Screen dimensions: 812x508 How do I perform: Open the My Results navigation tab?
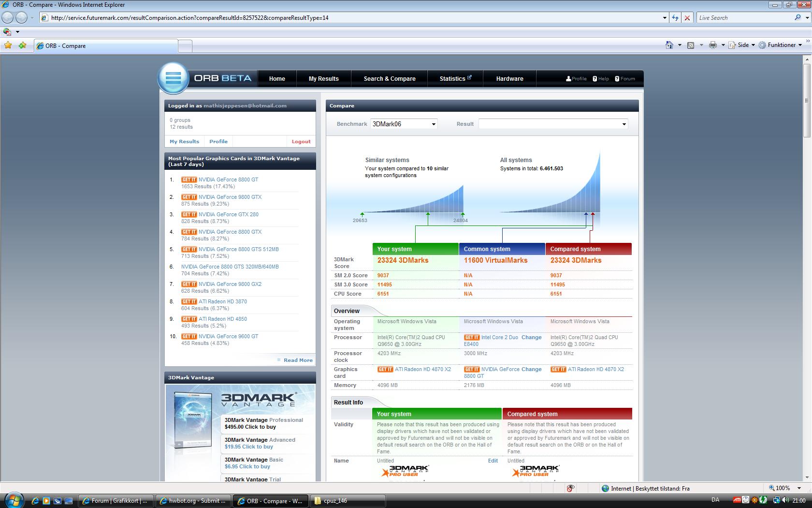(324, 78)
